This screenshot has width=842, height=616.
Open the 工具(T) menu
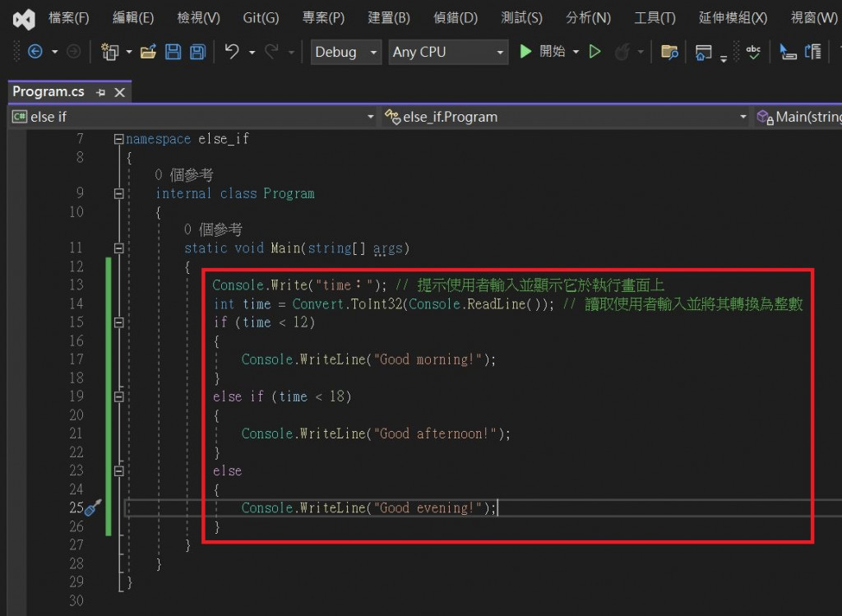[655, 18]
